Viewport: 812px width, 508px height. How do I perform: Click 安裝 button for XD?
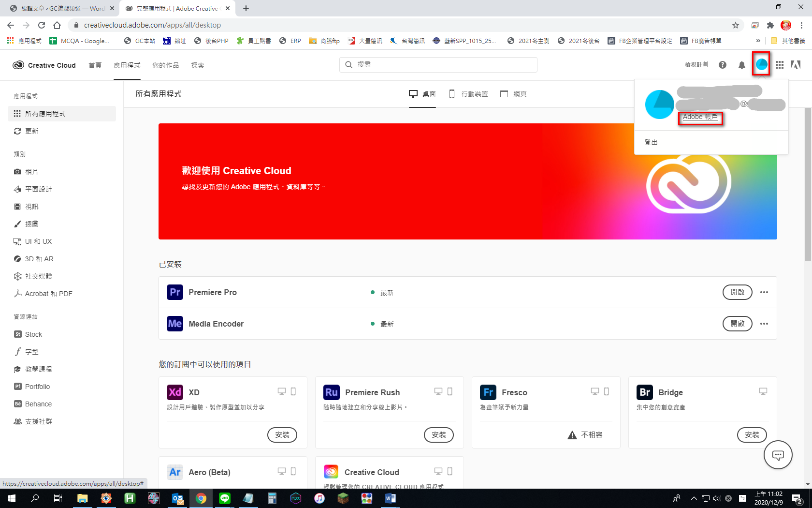282,435
